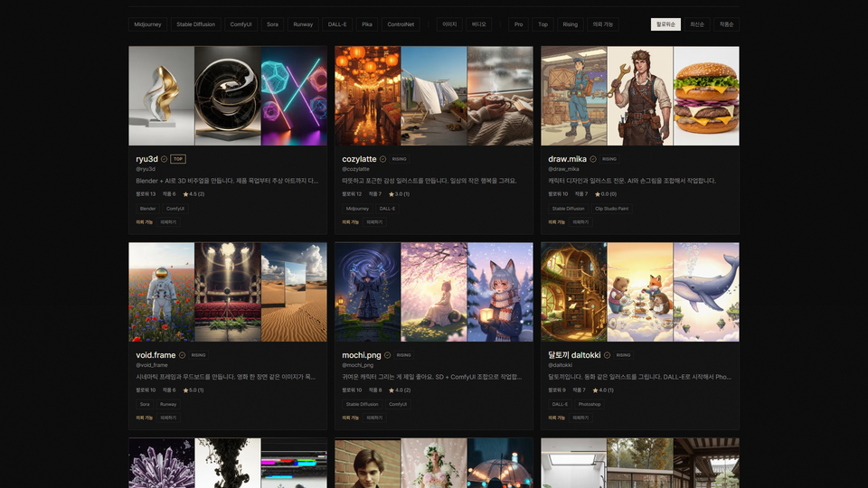Image resolution: width=868 pixels, height=488 pixels.
Task: Open the hamburger artwork thumbnail by draw.mika
Action: [x=706, y=96]
